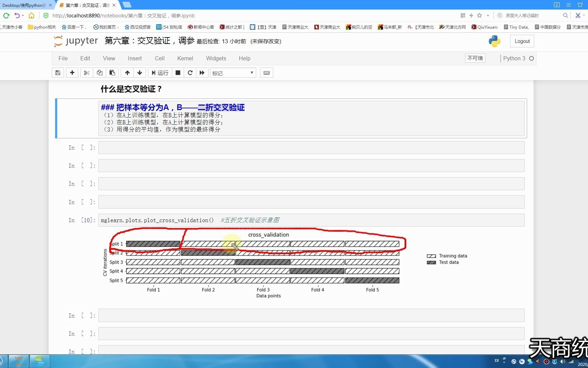Run the current cell (运行)
Viewport: 588px width, 368px height.
[x=160, y=73]
